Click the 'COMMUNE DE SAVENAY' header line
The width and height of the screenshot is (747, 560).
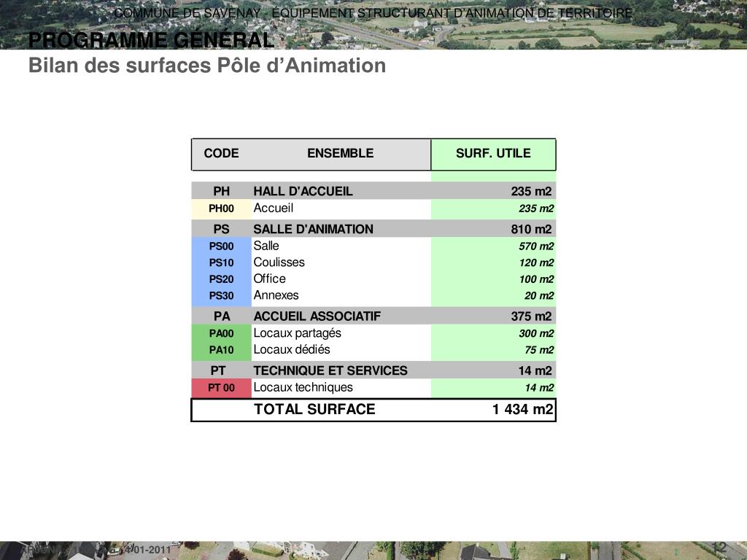[373, 13]
